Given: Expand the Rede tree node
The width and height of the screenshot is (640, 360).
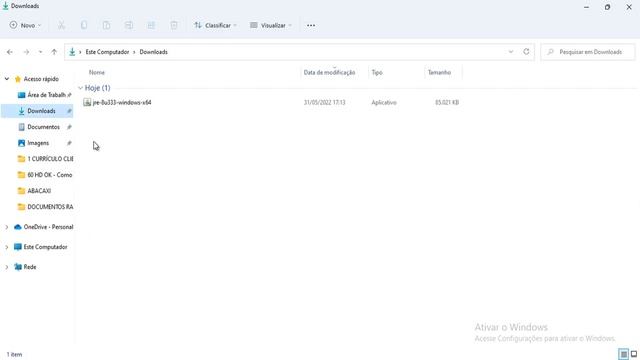Looking at the screenshot, I should (7, 267).
